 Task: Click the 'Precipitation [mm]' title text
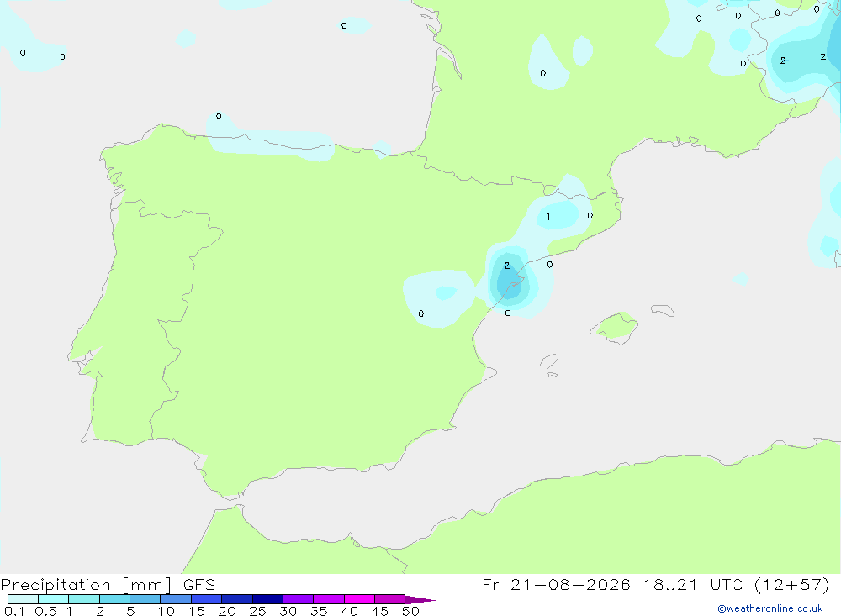coord(86,585)
